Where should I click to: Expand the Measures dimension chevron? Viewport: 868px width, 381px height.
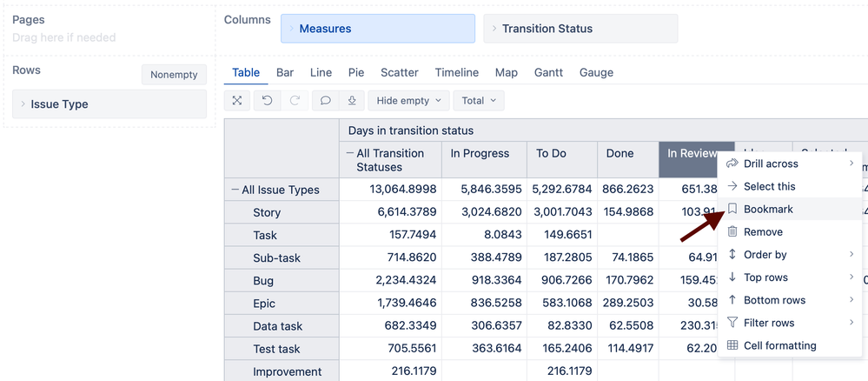292,29
